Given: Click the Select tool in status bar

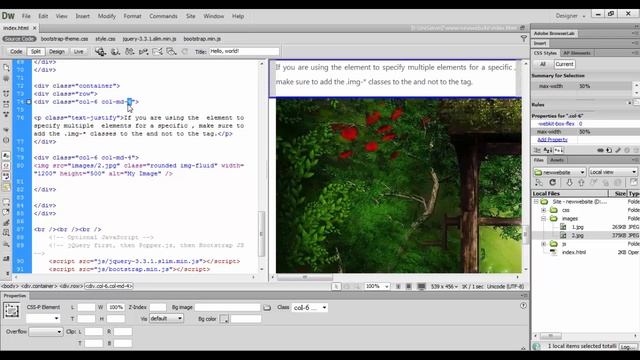Looking at the screenshot, I should (x=336, y=287).
